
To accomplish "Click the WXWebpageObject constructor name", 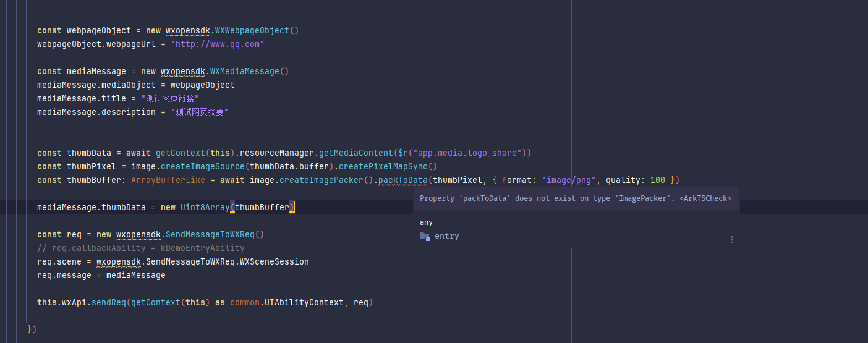I will [252, 31].
